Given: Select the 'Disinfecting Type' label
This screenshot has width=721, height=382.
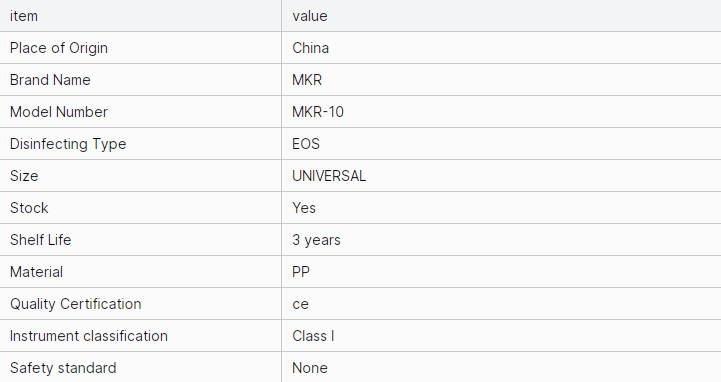Looking at the screenshot, I should click(x=68, y=144).
